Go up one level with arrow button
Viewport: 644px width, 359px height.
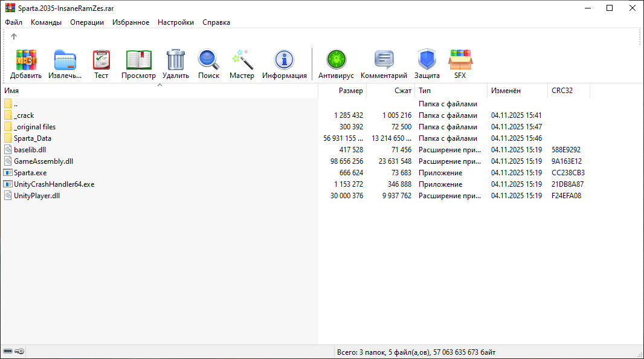pos(14,37)
